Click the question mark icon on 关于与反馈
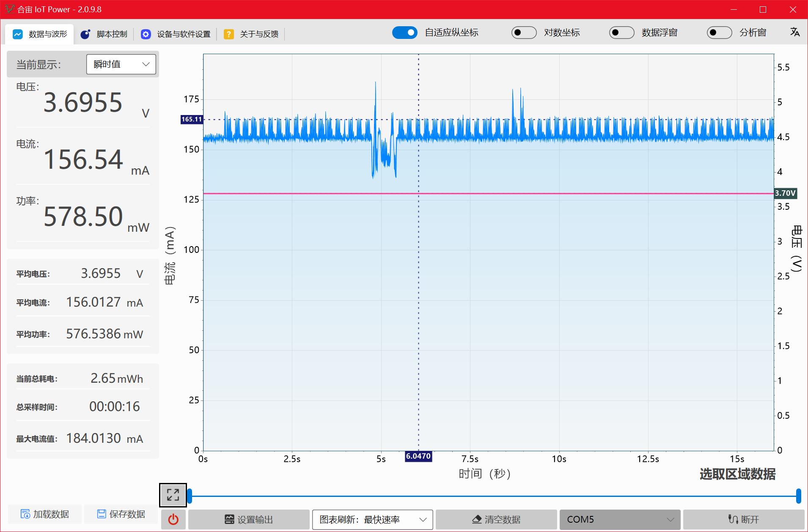 pos(229,34)
